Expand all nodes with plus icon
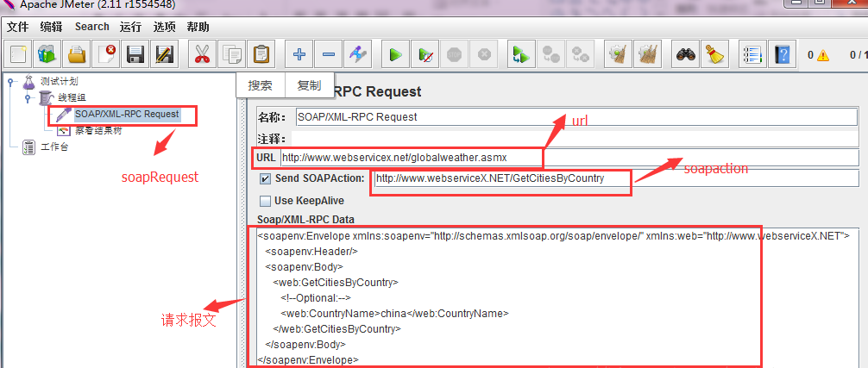Screen dimensions: 868x368 pos(299,54)
